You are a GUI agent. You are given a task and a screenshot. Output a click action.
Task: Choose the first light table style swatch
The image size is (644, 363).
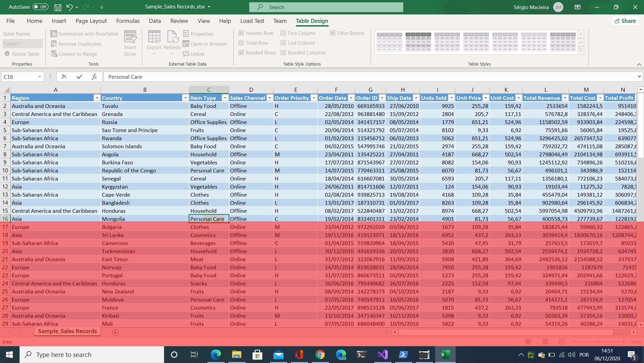[x=389, y=42]
